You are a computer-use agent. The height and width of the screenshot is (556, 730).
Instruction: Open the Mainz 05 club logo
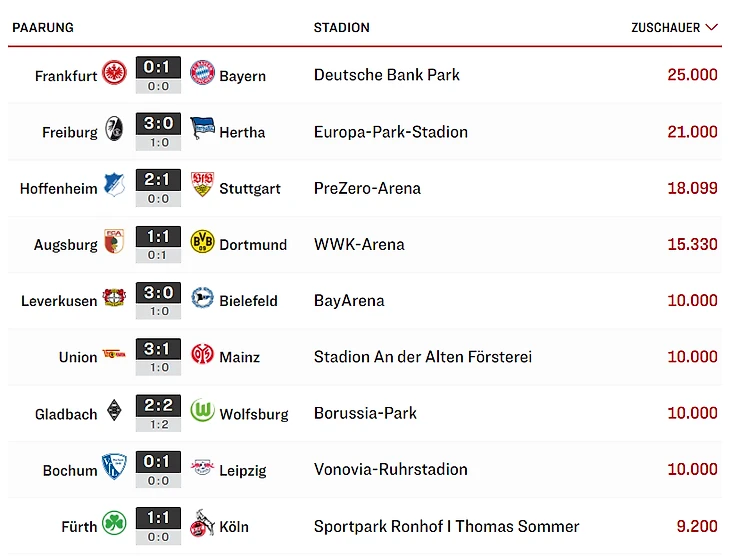[x=202, y=354]
